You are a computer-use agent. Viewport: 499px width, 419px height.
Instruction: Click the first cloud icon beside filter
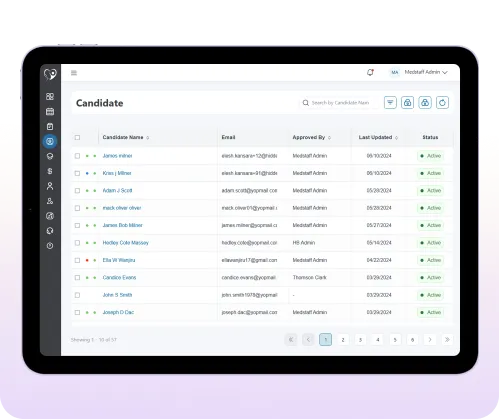tap(407, 103)
